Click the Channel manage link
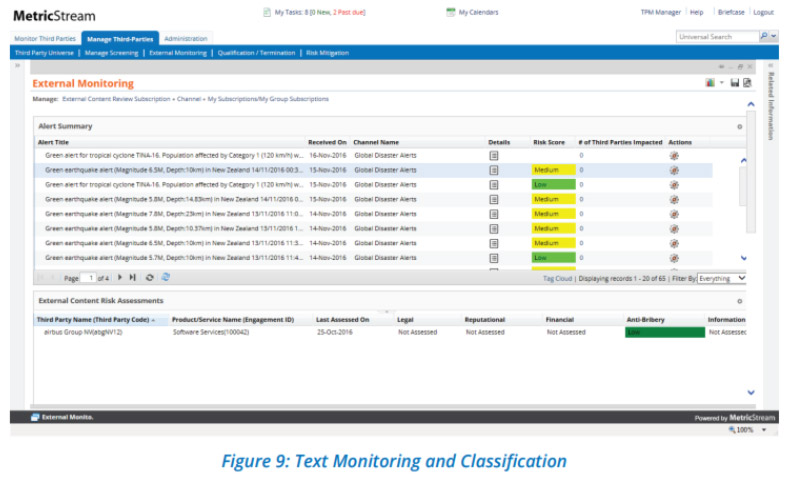Screen dimensions: 793x480 coord(189,99)
